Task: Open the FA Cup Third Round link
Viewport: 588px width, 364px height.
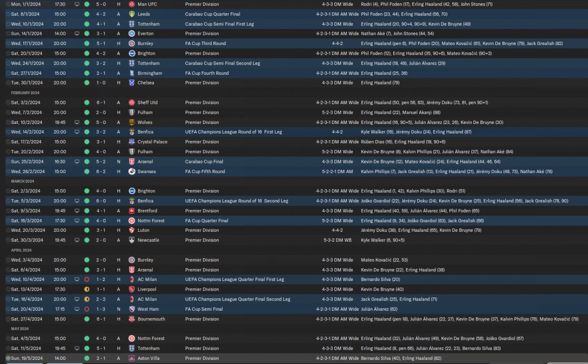Action: (205, 44)
